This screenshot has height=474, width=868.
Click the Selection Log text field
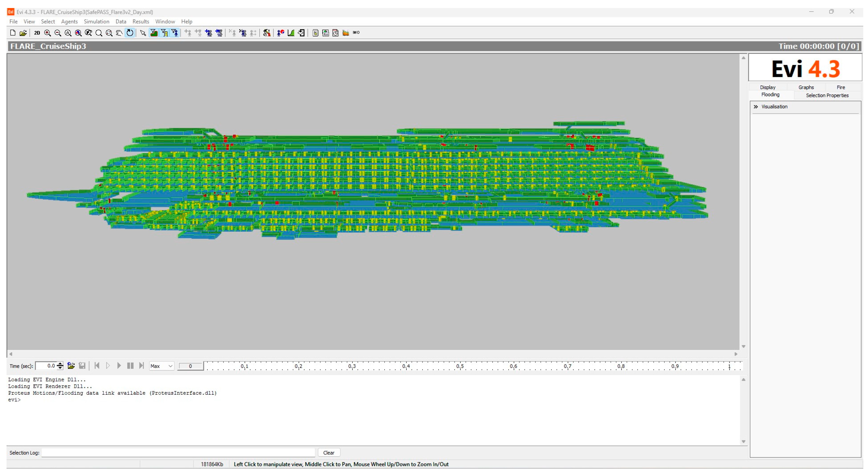pyautogui.click(x=178, y=452)
